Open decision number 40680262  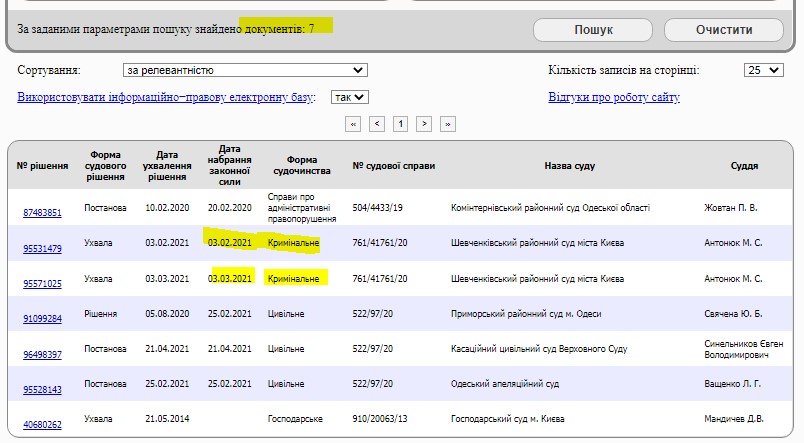coord(42,425)
